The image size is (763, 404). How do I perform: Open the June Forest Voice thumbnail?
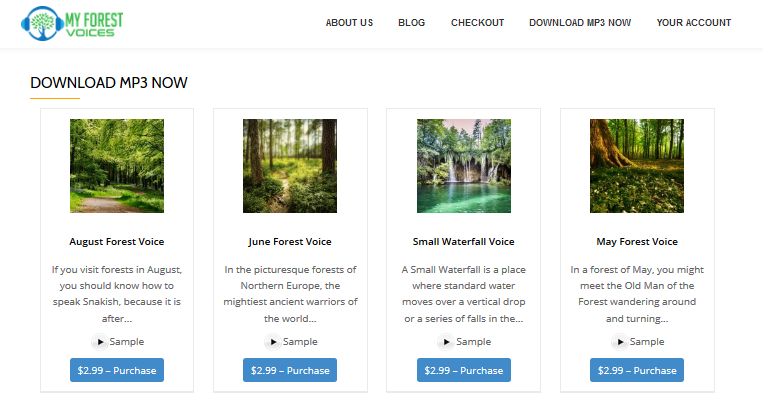[x=290, y=166]
